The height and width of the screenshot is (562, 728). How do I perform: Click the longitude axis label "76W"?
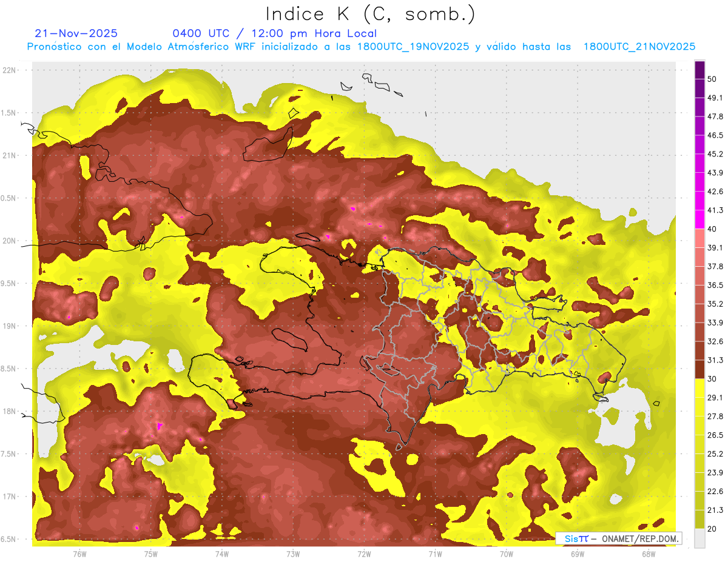[79, 554]
